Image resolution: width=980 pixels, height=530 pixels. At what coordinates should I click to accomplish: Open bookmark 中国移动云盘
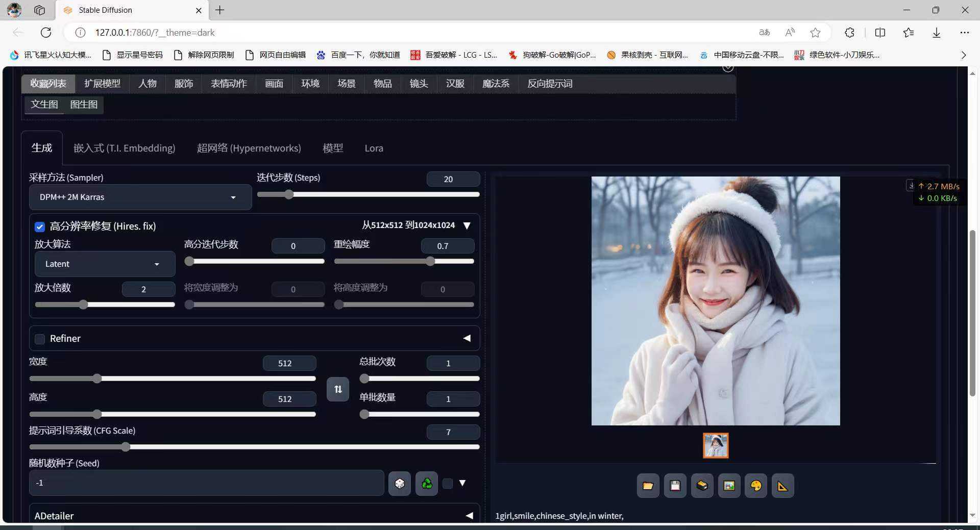coord(742,55)
